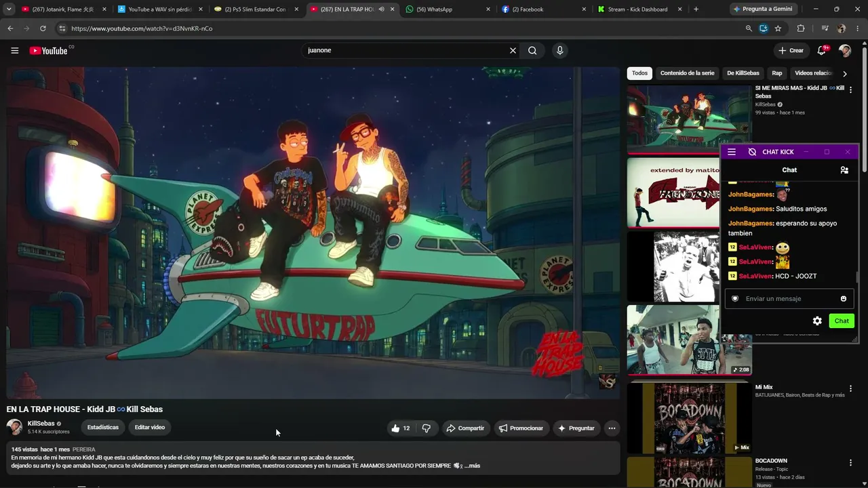
Task: Like the video with thumbs up
Action: pos(400,428)
